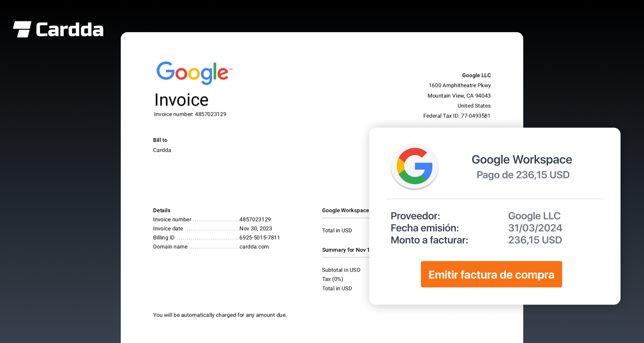Click the Monto a facturar amount
The width and height of the screenshot is (644, 343).
[x=535, y=240]
